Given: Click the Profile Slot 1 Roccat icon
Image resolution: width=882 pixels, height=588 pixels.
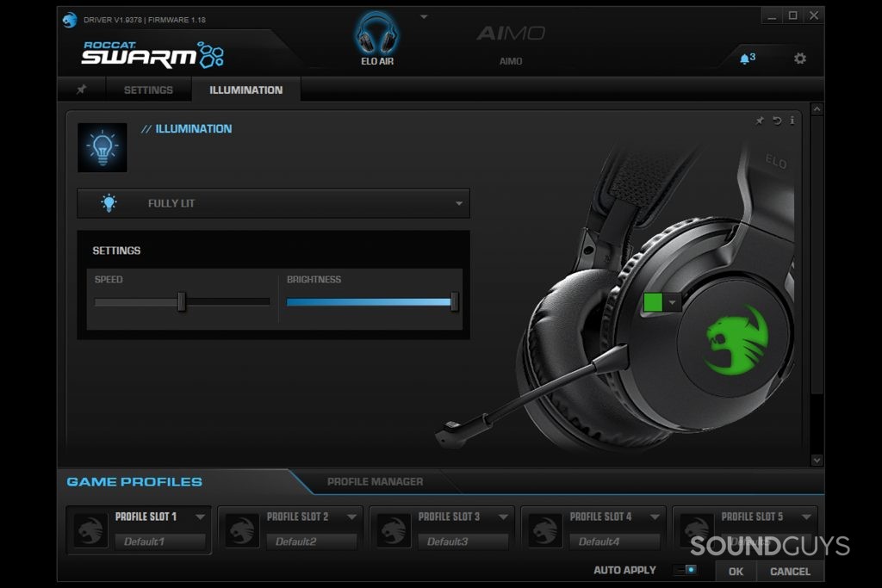Looking at the screenshot, I should [90, 530].
